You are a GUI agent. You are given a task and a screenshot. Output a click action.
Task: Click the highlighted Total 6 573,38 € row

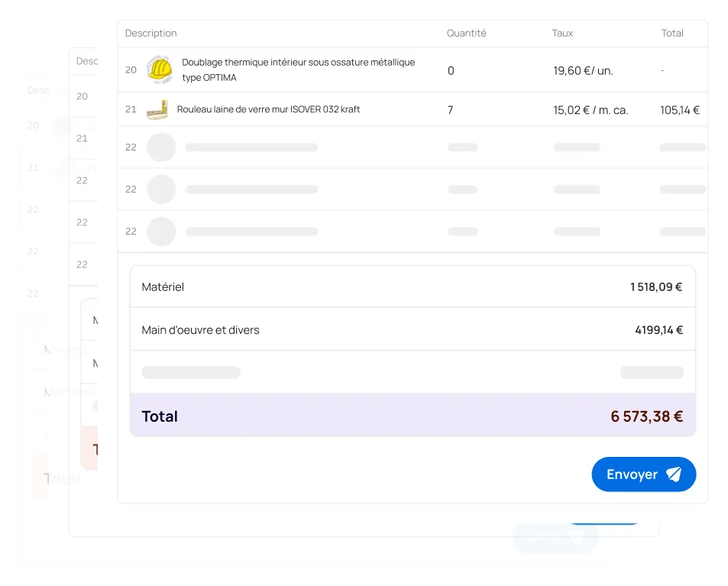(413, 415)
